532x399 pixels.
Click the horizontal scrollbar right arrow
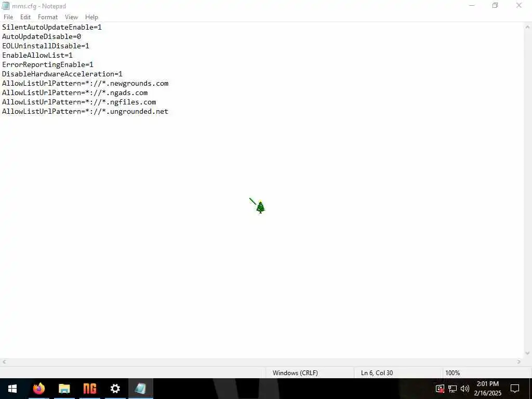[x=519, y=362]
